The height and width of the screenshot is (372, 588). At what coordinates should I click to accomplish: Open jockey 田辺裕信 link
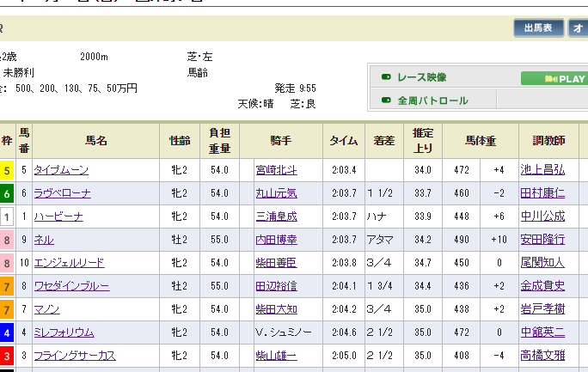(276, 286)
